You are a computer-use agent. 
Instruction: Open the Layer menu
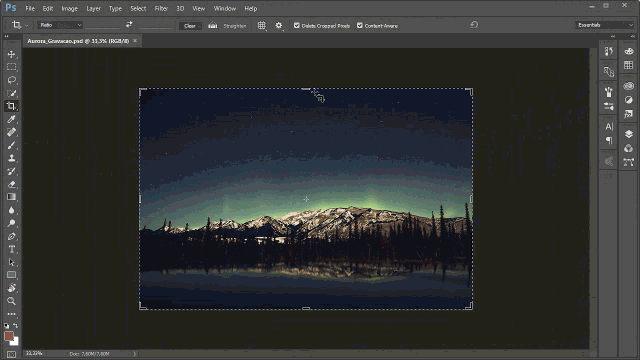[x=93, y=8]
